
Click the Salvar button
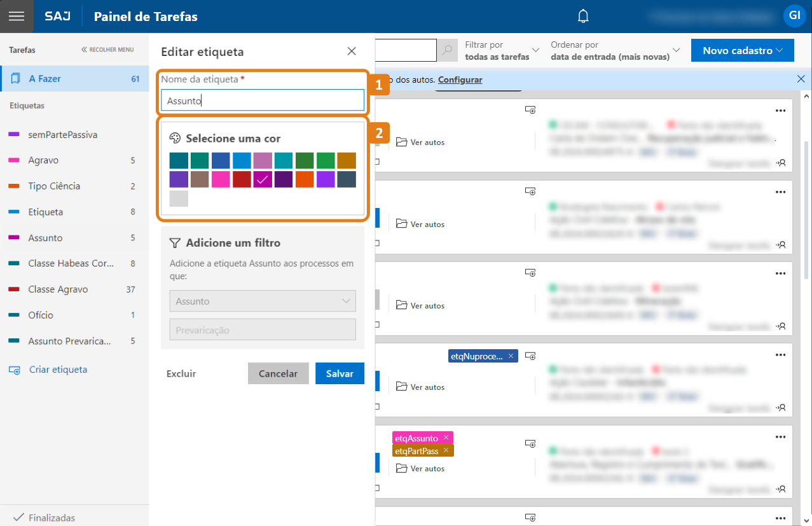coord(340,373)
